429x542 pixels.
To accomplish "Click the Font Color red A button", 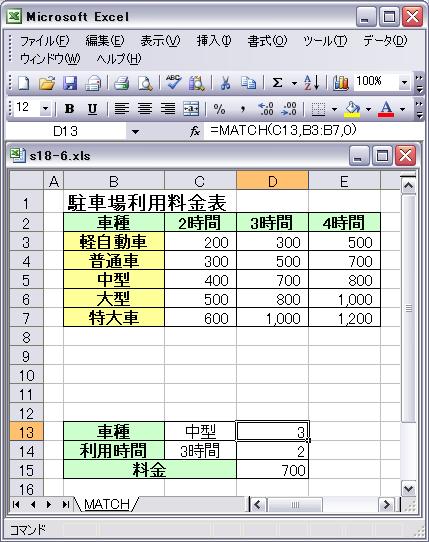I will (x=386, y=109).
